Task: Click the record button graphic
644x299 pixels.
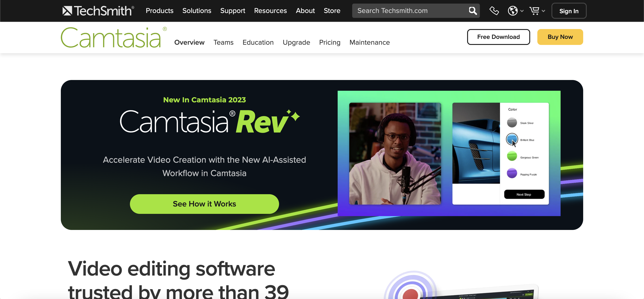Action: point(411,293)
